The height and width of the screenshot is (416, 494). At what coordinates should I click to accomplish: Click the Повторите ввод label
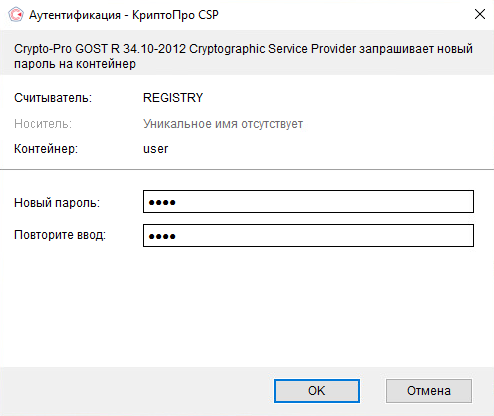tap(60, 235)
